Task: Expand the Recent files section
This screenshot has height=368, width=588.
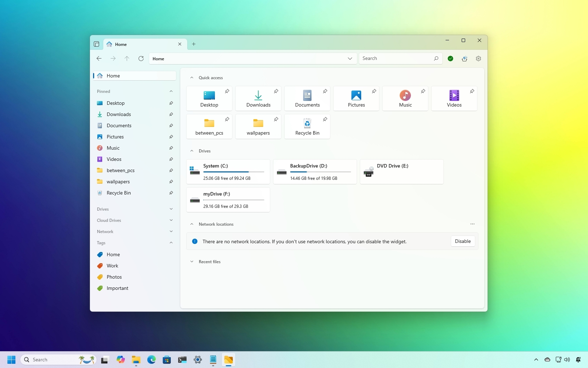Action: (x=192, y=262)
